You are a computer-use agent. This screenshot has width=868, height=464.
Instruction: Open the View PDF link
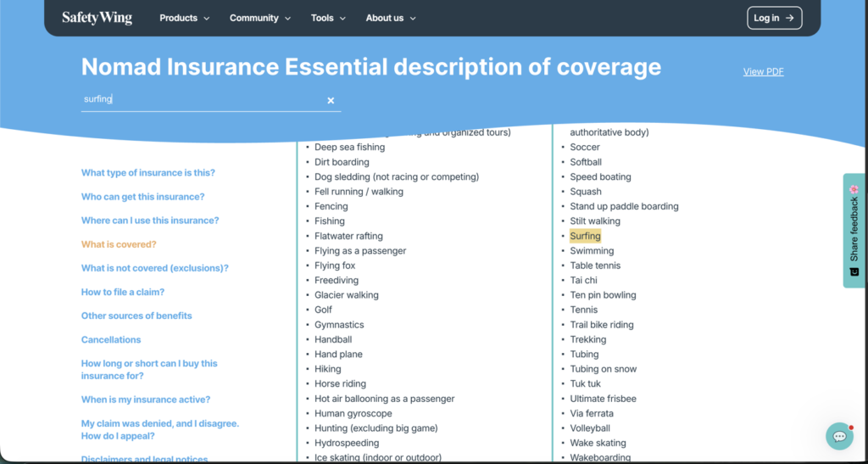(x=764, y=71)
